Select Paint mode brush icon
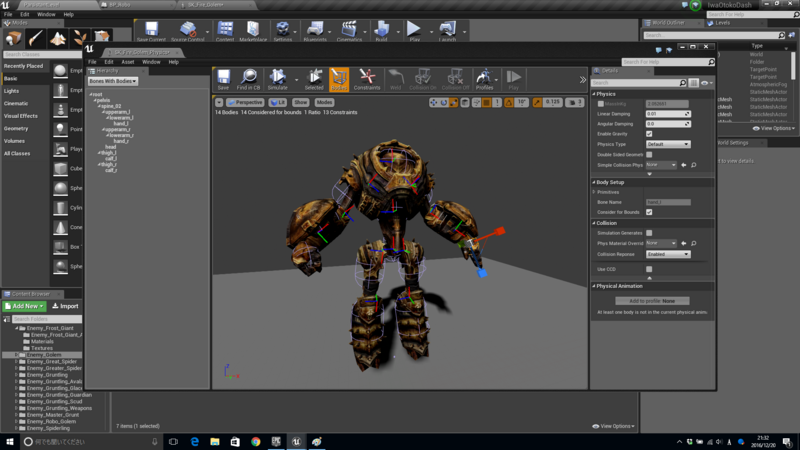Viewport: 800px width, 450px height. 35,38
